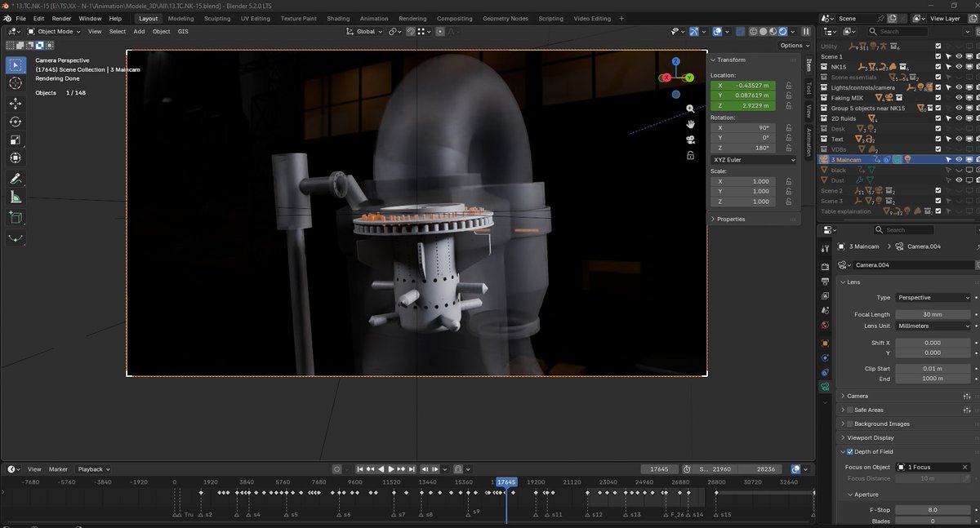The image size is (980, 528).
Task: Hide the 3 Maincam object with eye icon
Action: point(959,160)
